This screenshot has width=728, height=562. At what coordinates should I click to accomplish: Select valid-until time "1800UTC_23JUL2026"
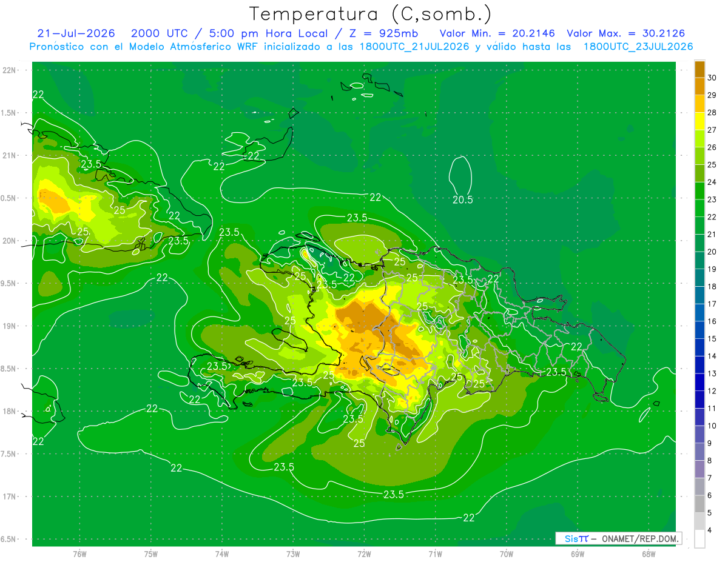638,47
